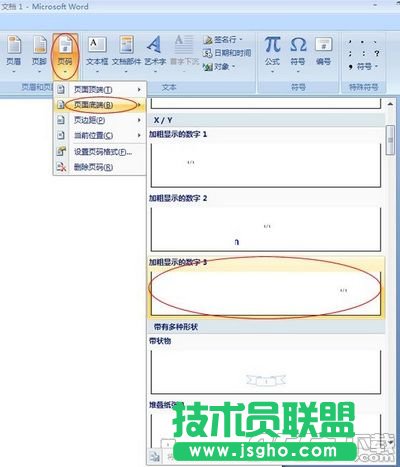400x467 pixels.
Task: Select 页面底端(B) menu entry
Action: (x=100, y=105)
